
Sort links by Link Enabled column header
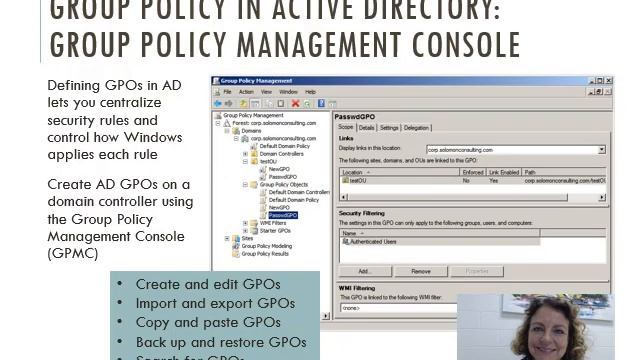(x=504, y=172)
